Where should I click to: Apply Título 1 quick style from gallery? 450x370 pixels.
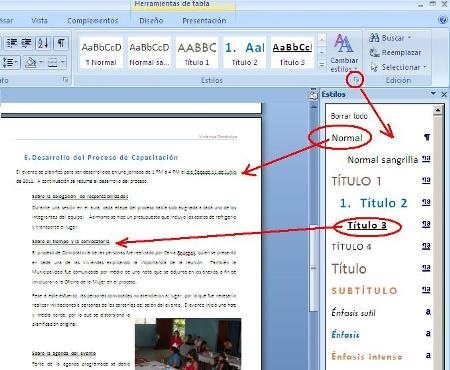[197, 53]
